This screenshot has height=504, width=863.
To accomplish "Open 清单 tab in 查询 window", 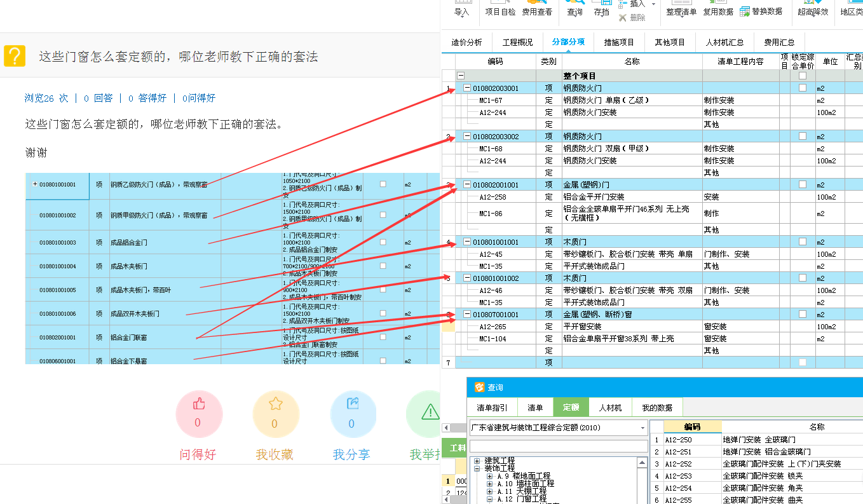I will (x=535, y=407).
